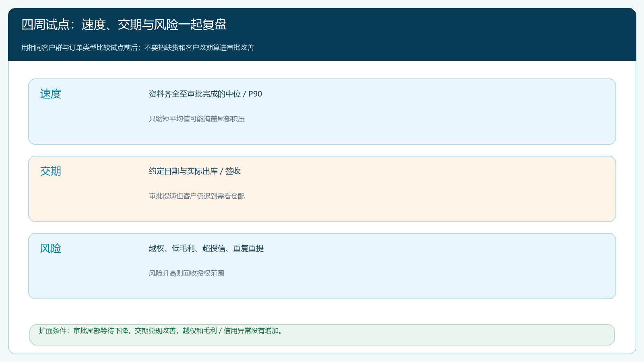This screenshot has width=644, height=362.
Task: Click the slide title 四周试点
Action: coord(124,25)
